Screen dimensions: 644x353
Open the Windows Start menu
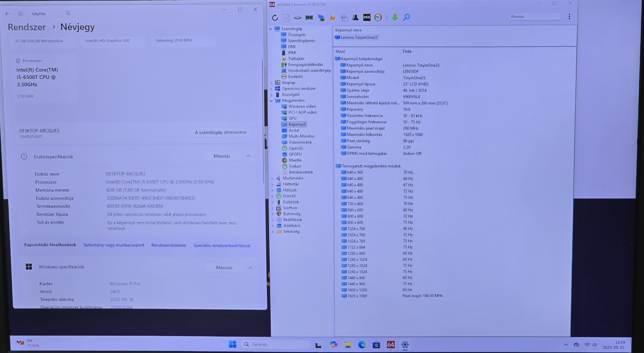point(232,344)
